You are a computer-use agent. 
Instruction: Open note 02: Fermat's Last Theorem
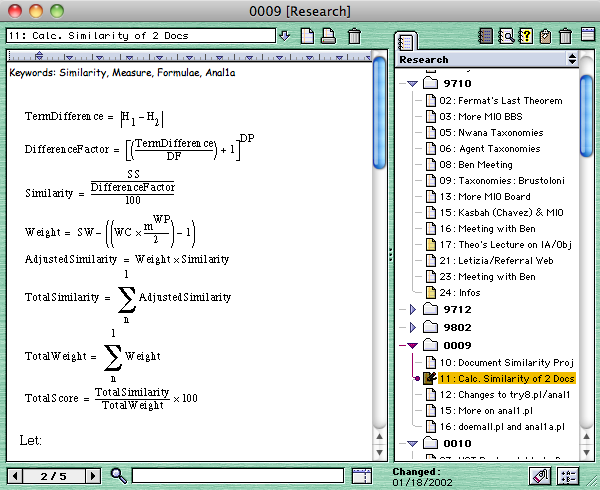point(501,101)
